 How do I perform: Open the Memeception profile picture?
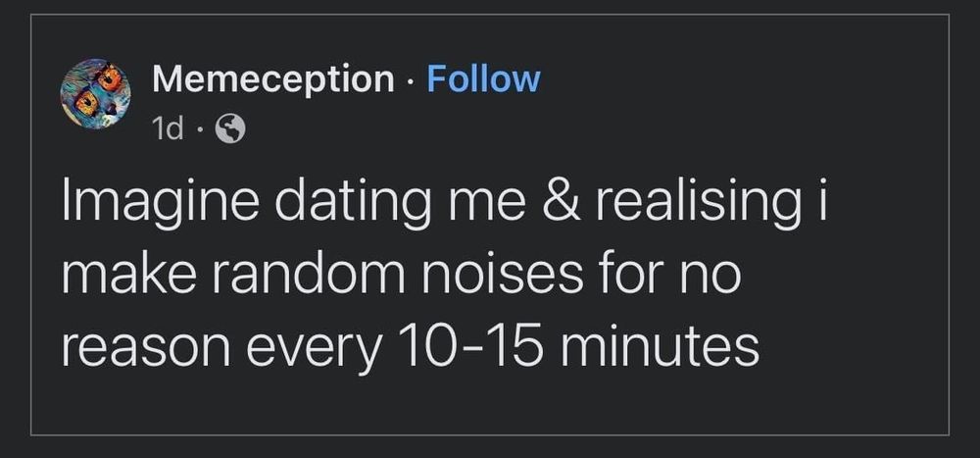pos(96,94)
